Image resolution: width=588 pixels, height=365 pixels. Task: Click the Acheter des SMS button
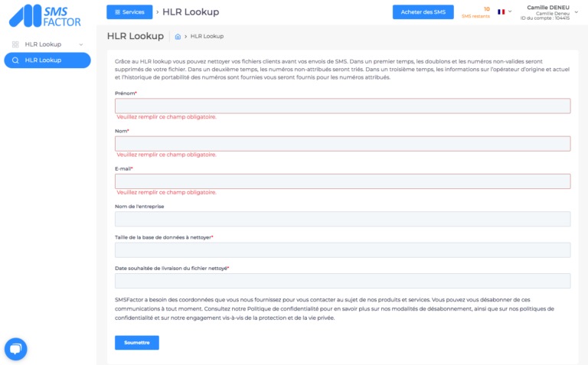click(423, 12)
